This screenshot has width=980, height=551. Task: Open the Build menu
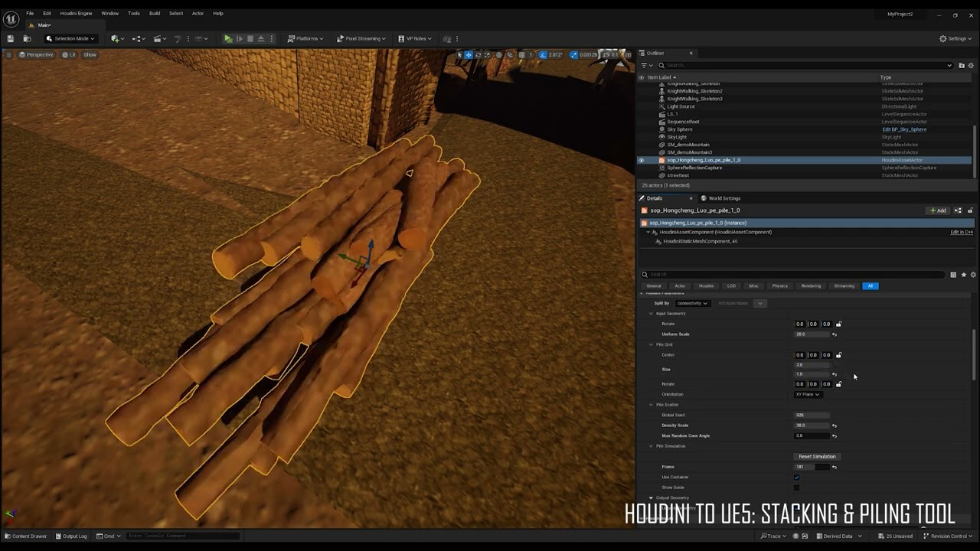(x=155, y=13)
